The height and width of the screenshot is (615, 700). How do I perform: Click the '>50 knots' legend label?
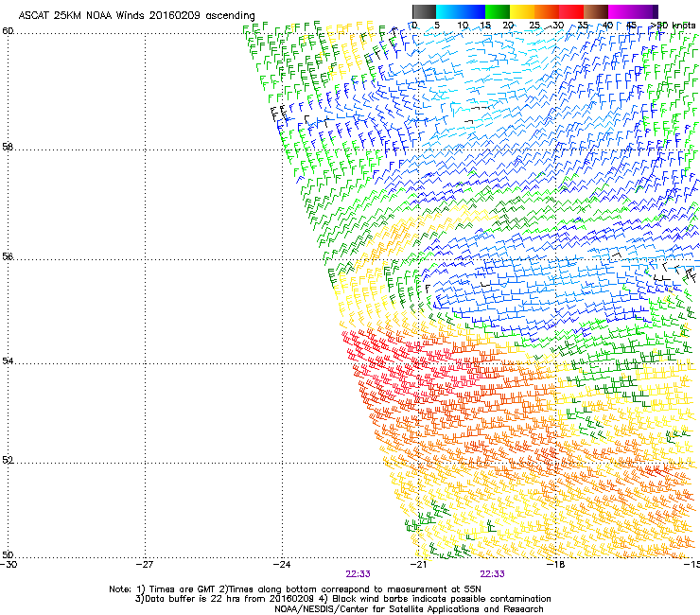click(674, 26)
